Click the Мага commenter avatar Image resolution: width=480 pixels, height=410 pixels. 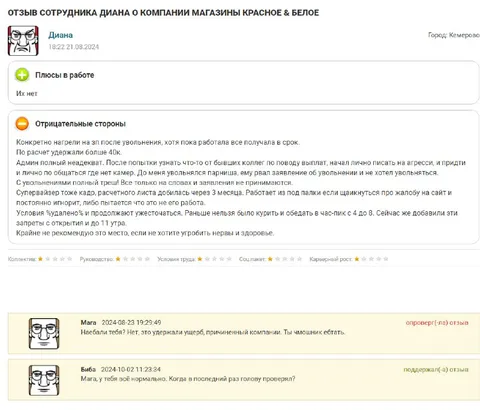44,333
